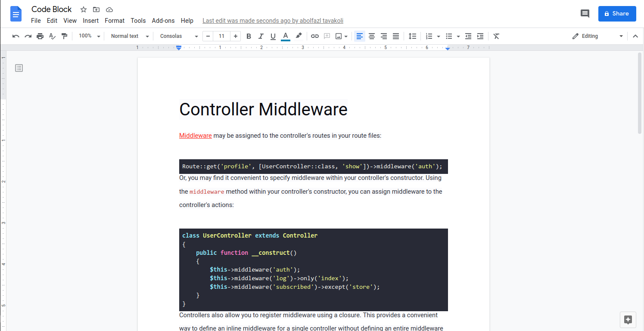
Task: Click the Redo arrow
Action: (28, 36)
